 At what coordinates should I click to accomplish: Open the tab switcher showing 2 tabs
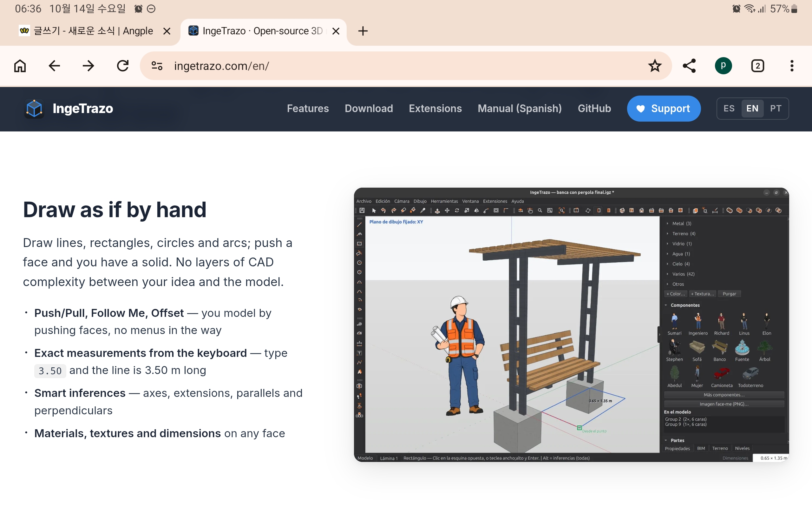coord(758,66)
